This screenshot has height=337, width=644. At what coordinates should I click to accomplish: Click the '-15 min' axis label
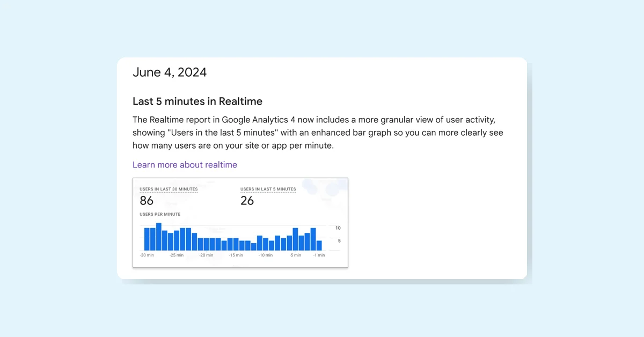pos(236,255)
